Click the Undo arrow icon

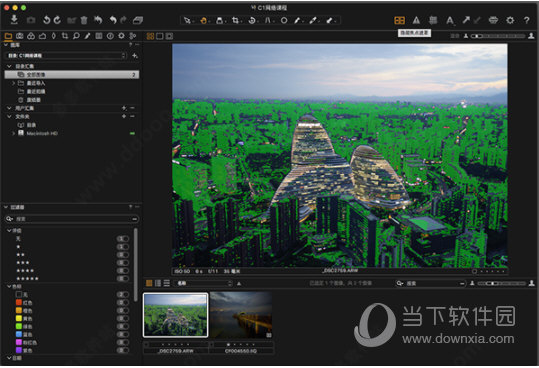click(113, 20)
